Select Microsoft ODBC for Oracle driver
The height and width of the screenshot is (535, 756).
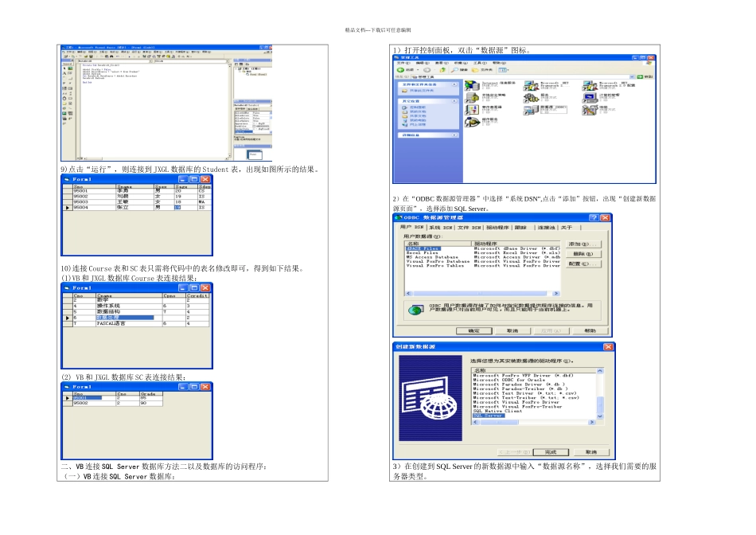[509, 380]
